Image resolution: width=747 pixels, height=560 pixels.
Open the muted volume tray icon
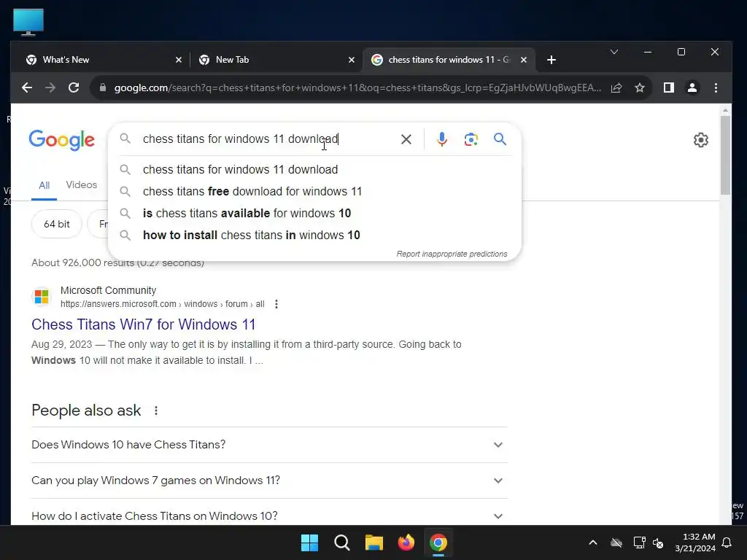coord(659,542)
